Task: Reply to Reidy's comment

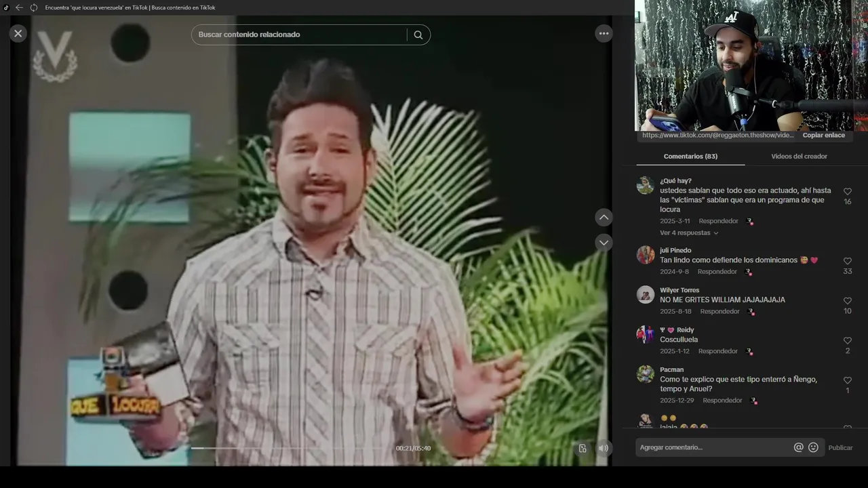Action: click(717, 352)
